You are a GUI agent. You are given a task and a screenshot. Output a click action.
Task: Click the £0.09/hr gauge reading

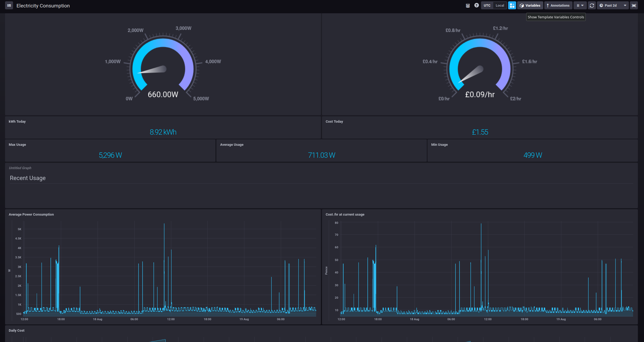click(480, 95)
